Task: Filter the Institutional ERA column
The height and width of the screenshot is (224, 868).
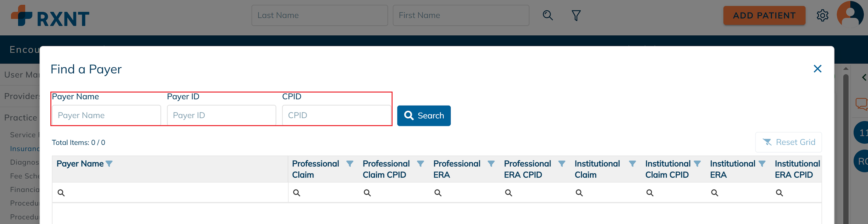Action: 762,164
